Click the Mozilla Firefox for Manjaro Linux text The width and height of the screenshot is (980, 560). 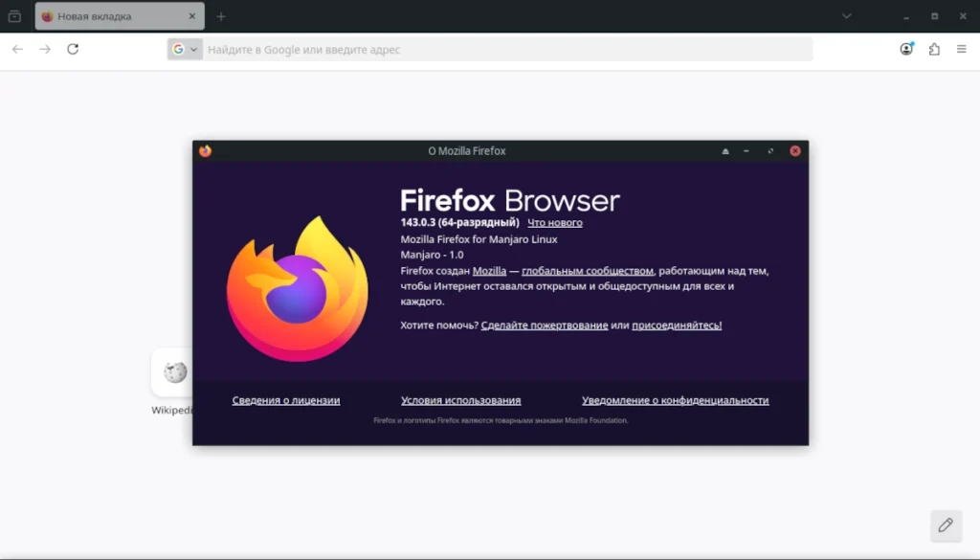[x=479, y=239]
